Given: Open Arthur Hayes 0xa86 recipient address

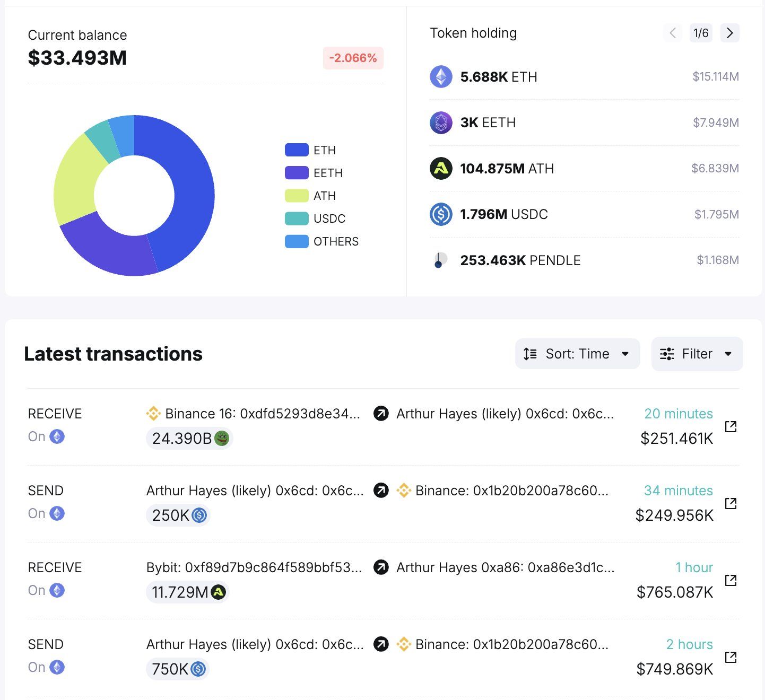Looking at the screenshot, I should [505, 567].
